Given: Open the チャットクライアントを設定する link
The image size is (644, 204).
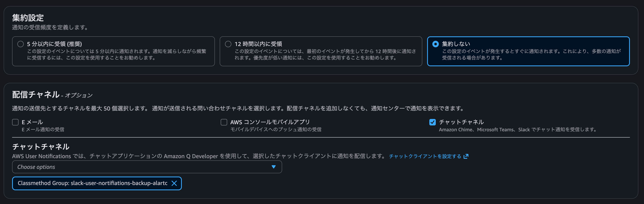Looking at the screenshot, I should [425, 156].
